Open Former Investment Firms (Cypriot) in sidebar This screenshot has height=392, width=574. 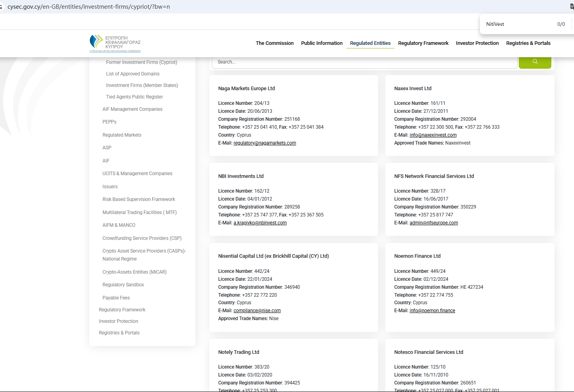tap(141, 62)
